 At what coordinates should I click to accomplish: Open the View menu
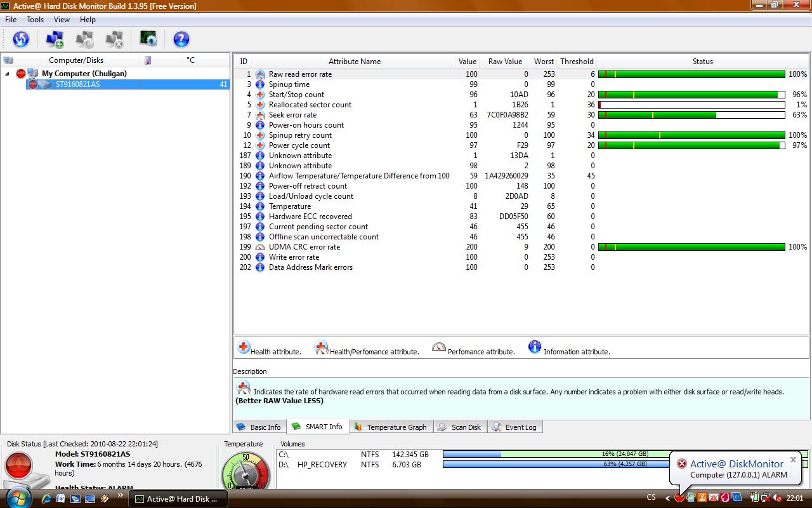click(x=62, y=20)
